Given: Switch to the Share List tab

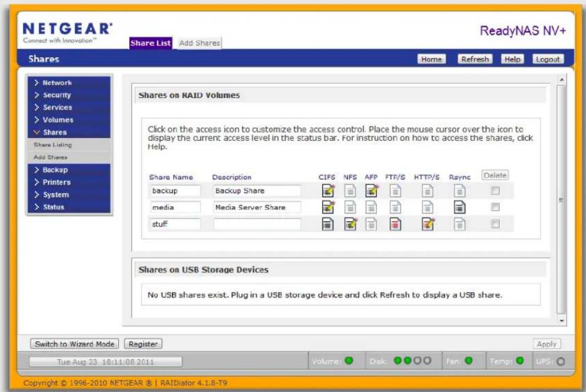Looking at the screenshot, I should [x=150, y=43].
